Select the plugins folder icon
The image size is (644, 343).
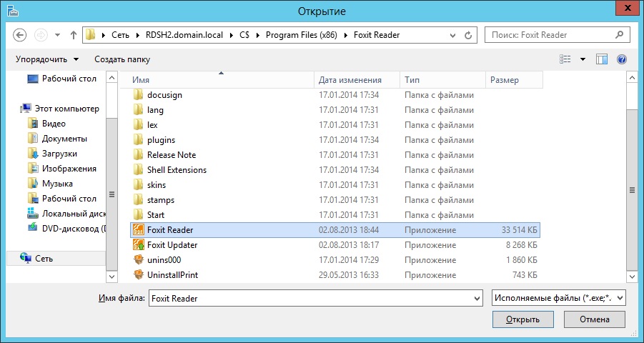139,139
